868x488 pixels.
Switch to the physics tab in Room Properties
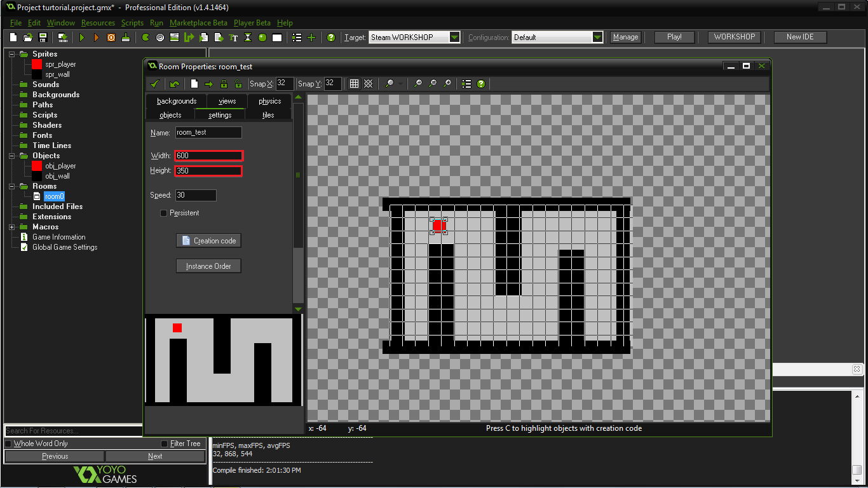pyautogui.click(x=269, y=100)
